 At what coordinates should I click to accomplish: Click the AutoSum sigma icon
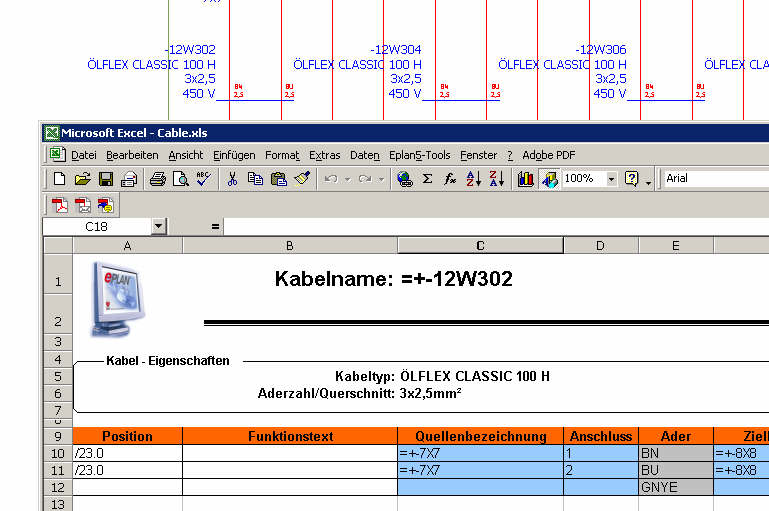[428, 179]
